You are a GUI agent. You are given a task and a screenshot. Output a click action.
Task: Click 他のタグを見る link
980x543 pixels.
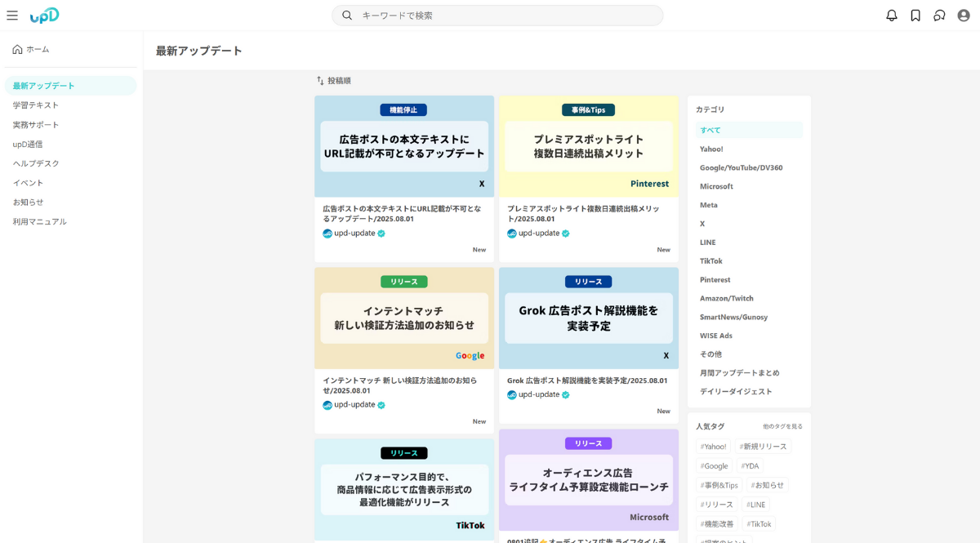coord(782,426)
